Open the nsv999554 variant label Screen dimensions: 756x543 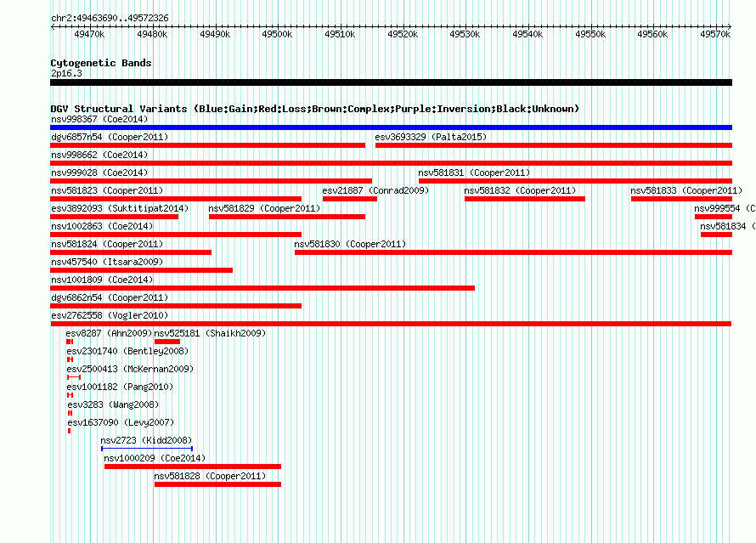click(x=725, y=208)
